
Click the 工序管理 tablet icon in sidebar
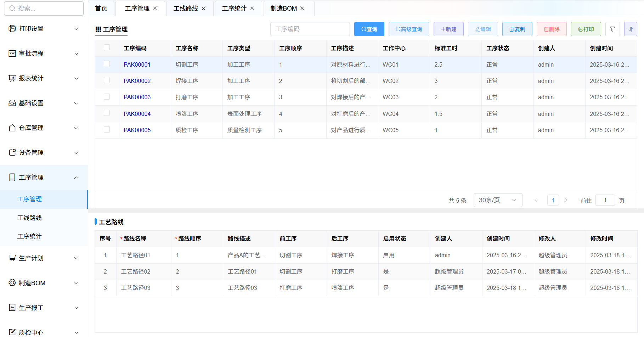(x=12, y=177)
